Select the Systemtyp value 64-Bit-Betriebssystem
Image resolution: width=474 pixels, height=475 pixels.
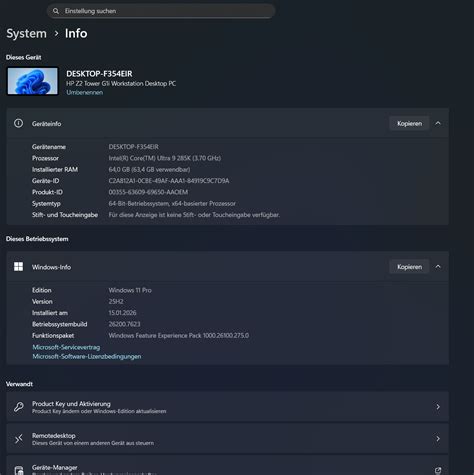pos(172,203)
